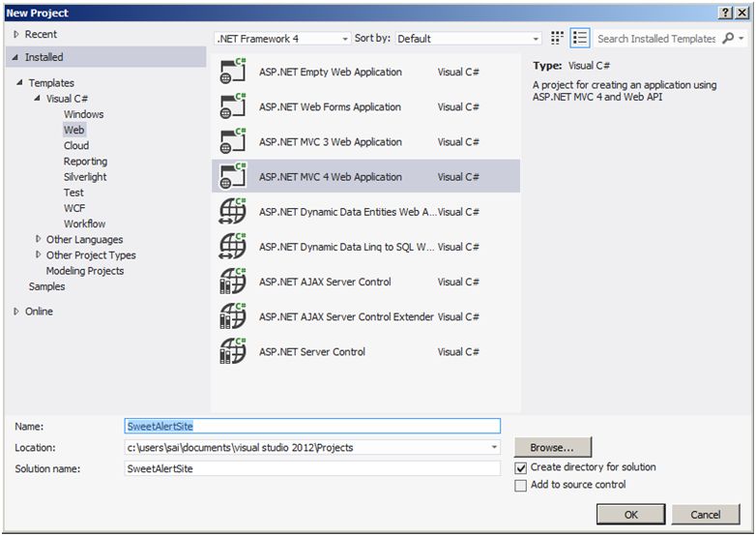Viewport: 756px width, 536px height.
Task: Select the Reporting template category
Action: point(85,162)
